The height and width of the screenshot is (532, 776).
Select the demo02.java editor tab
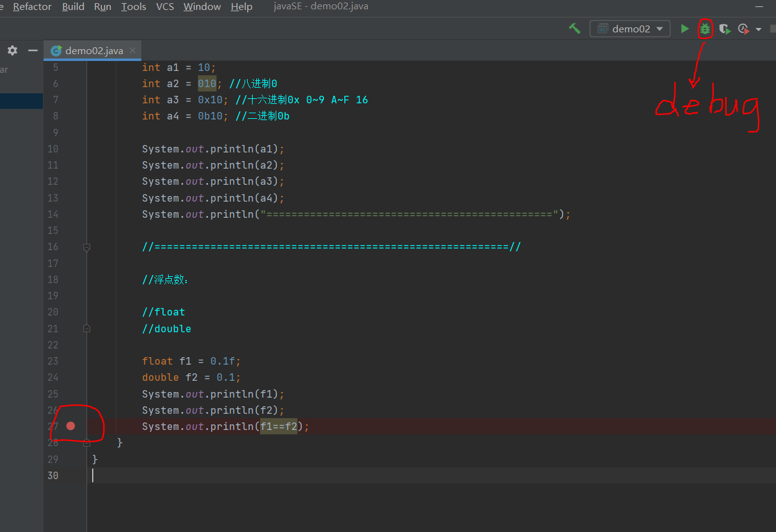[93, 50]
